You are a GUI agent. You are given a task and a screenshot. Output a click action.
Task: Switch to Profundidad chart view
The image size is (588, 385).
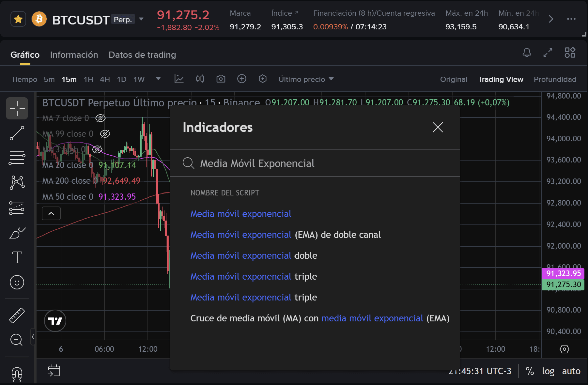pos(555,79)
